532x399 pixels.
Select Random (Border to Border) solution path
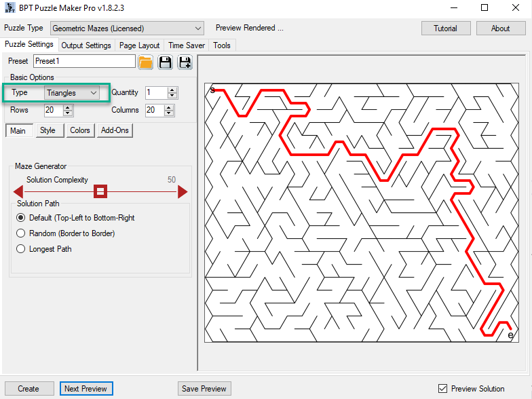pyautogui.click(x=21, y=233)
